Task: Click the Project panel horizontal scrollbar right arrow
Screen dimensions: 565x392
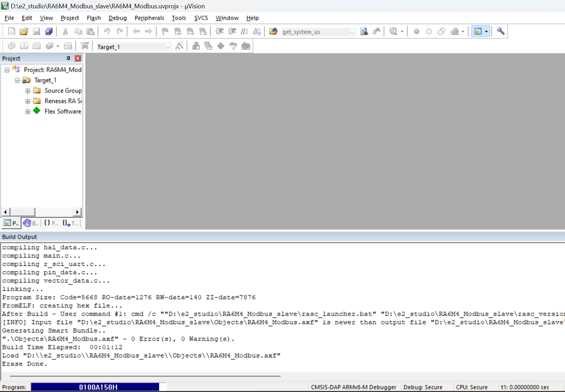Action: pos(77,212)
